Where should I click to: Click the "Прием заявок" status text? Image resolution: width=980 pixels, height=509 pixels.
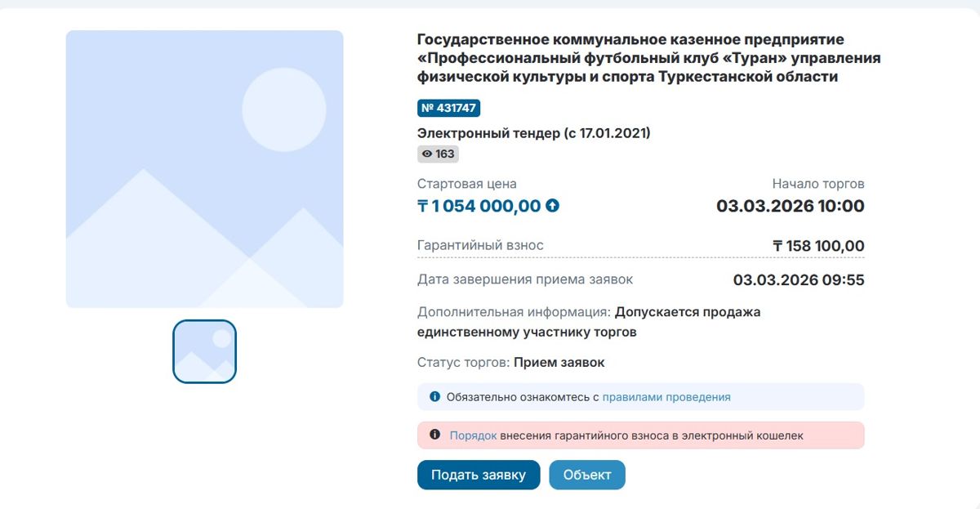click(559, 362)
